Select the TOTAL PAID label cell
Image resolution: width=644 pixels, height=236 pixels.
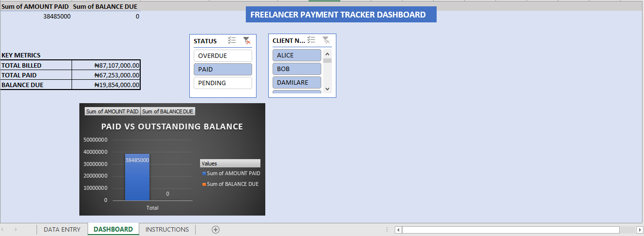[x=36, y=75]
